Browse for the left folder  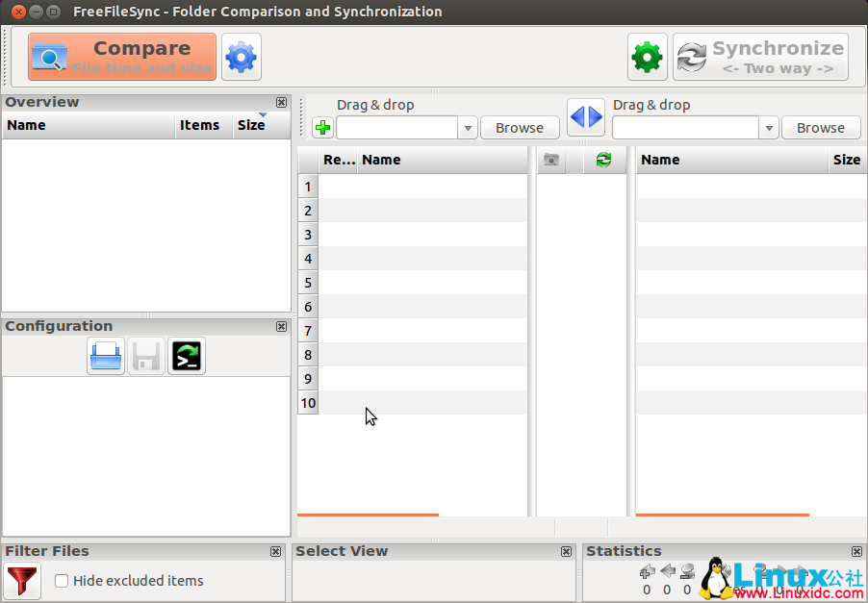[520, 128]
